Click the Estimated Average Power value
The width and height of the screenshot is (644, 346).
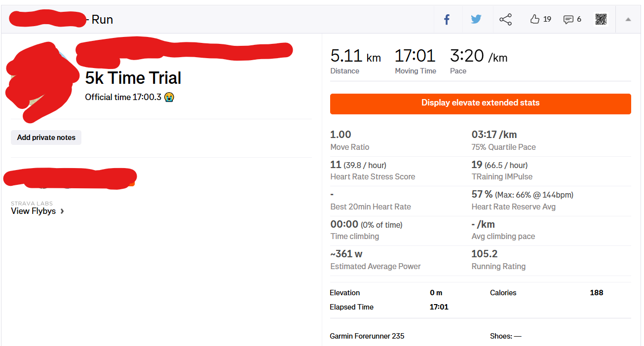point(346,254)
